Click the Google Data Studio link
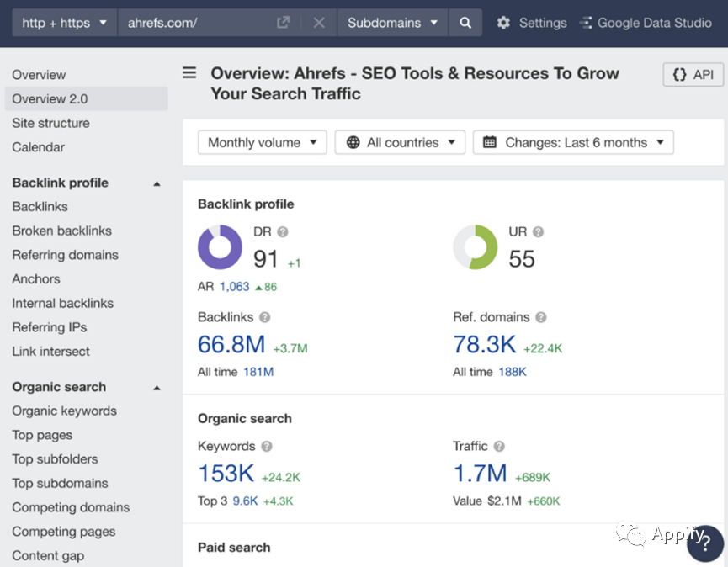 (x=654, y=23)
